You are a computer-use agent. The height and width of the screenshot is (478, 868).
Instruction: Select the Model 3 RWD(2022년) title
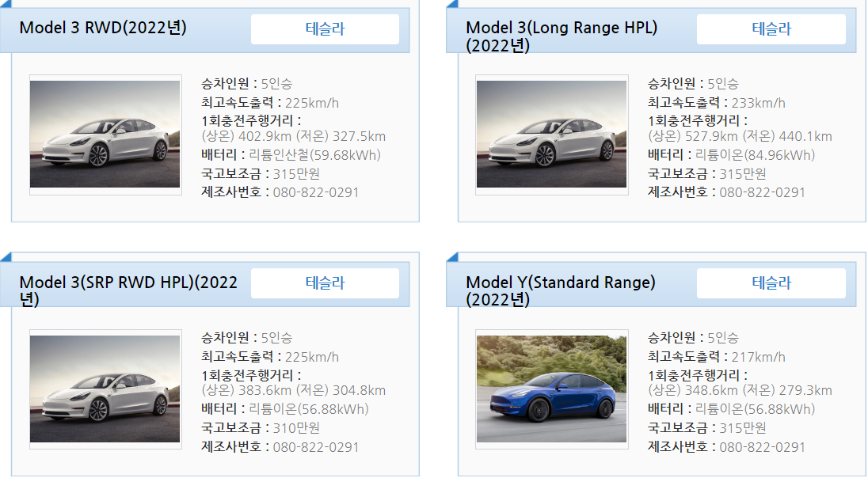click(103, 28)
